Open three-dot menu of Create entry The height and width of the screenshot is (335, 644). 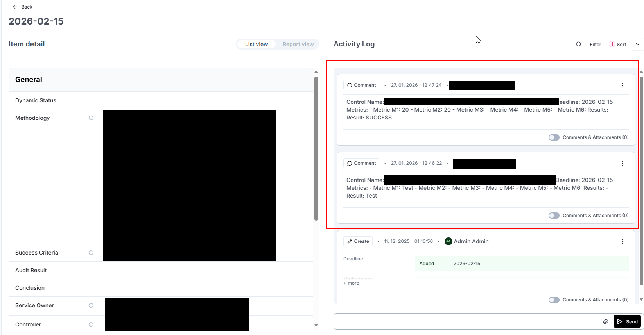pos(622,242)
